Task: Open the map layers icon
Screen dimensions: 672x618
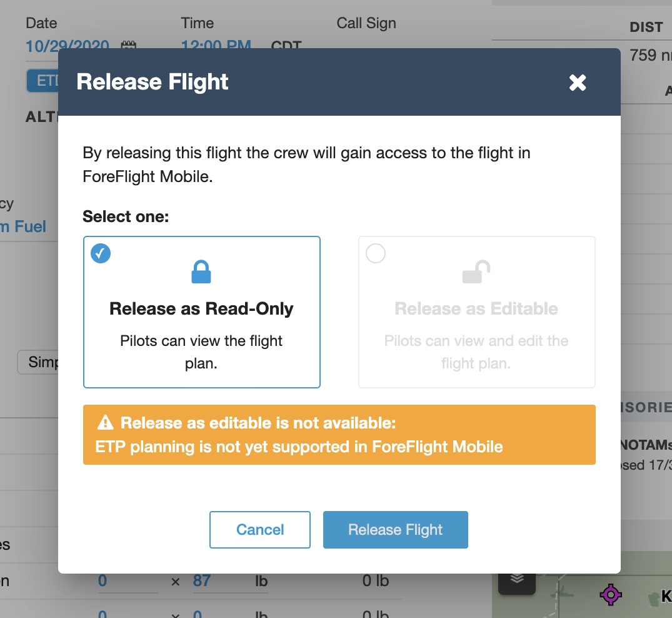Action: pos(517,578)
